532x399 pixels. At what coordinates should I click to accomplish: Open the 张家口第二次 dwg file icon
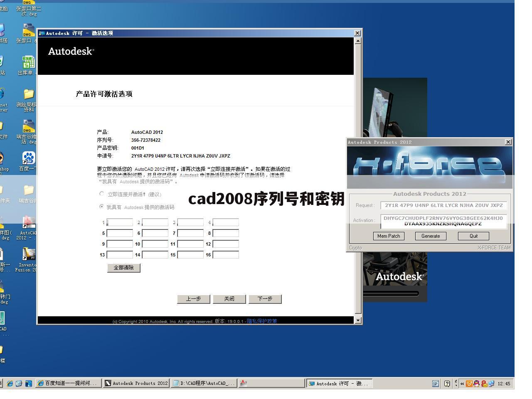click(x=28, y=2)
